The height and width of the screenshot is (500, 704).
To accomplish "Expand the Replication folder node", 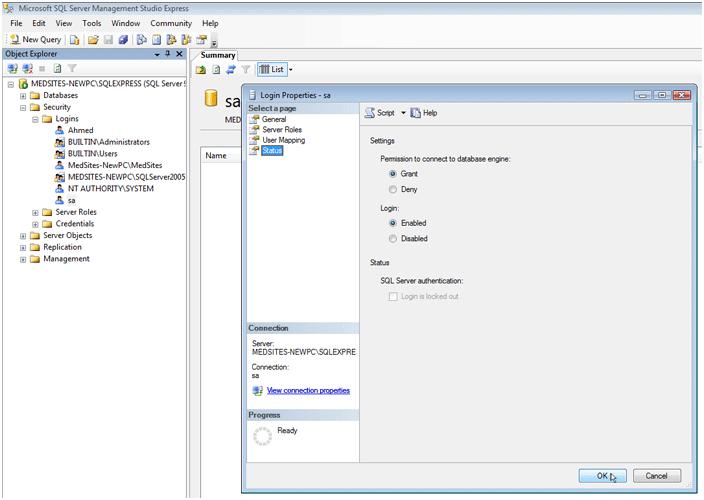I will click(x=23, y=247).
